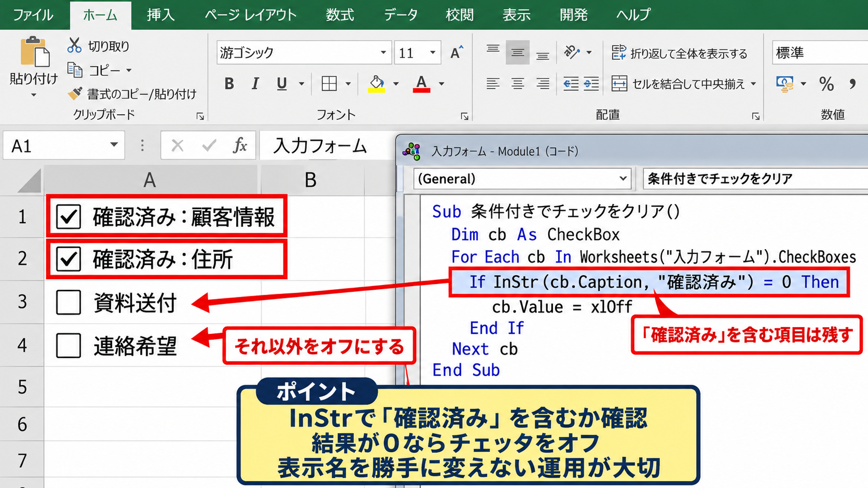
Task: Click the Paste (貼り付け) clipboard icon
Action: 35,51
